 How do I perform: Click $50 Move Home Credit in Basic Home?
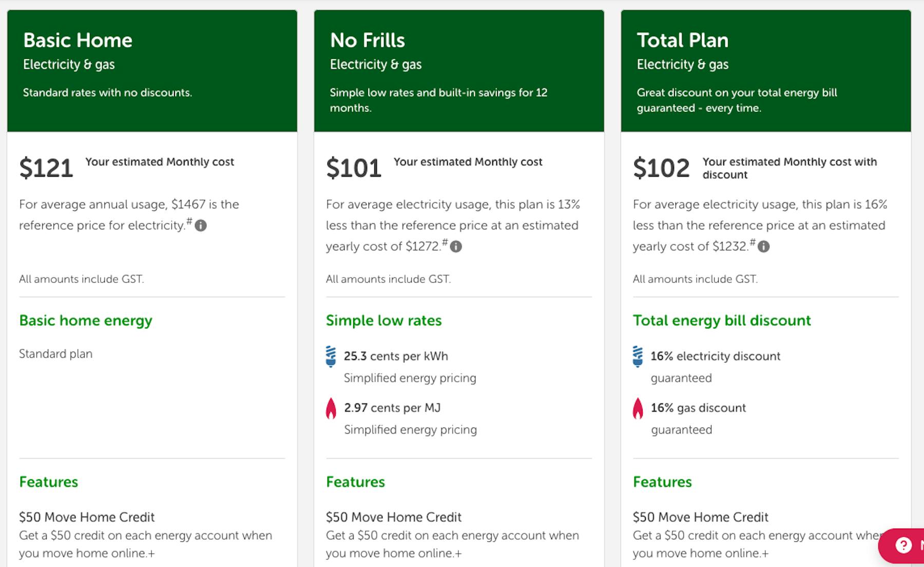click(x=87, y=517)
